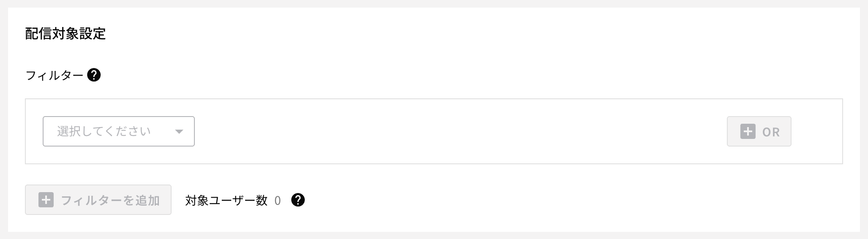Click the OR text label
This screenshot has height=239, width=868.
(x=771, y=132)
